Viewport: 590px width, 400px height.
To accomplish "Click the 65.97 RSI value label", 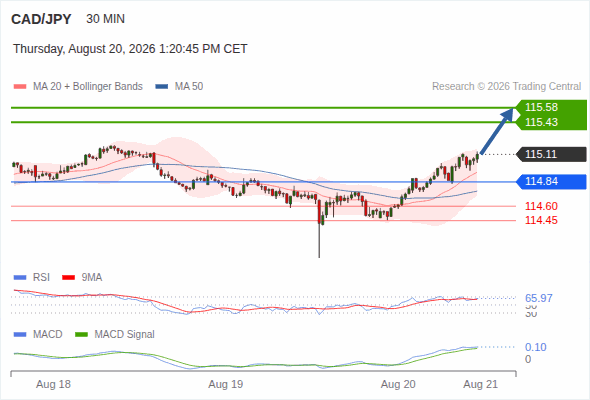I will coord(538,298).
